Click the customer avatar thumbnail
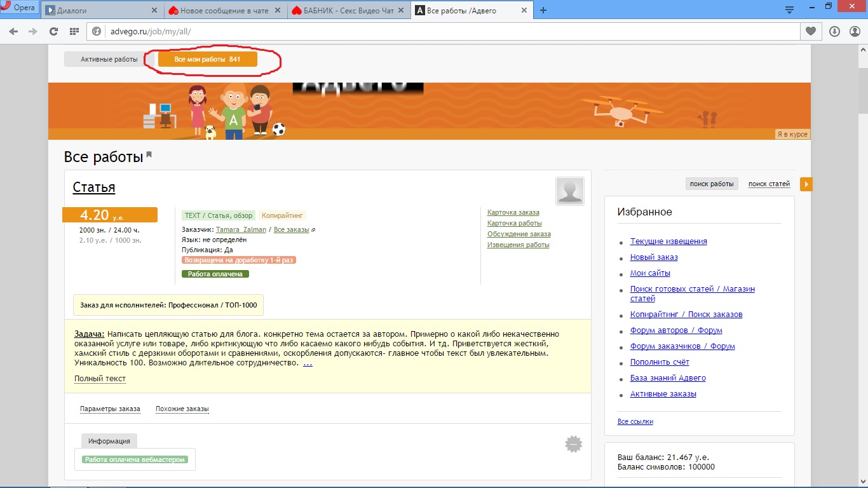 coord(570,191)
